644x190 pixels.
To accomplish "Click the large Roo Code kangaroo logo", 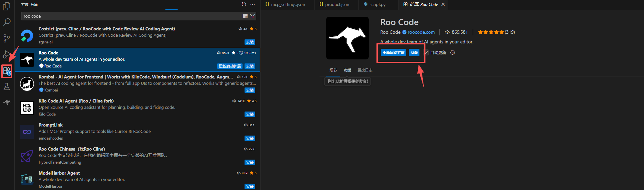I will 347,38.
